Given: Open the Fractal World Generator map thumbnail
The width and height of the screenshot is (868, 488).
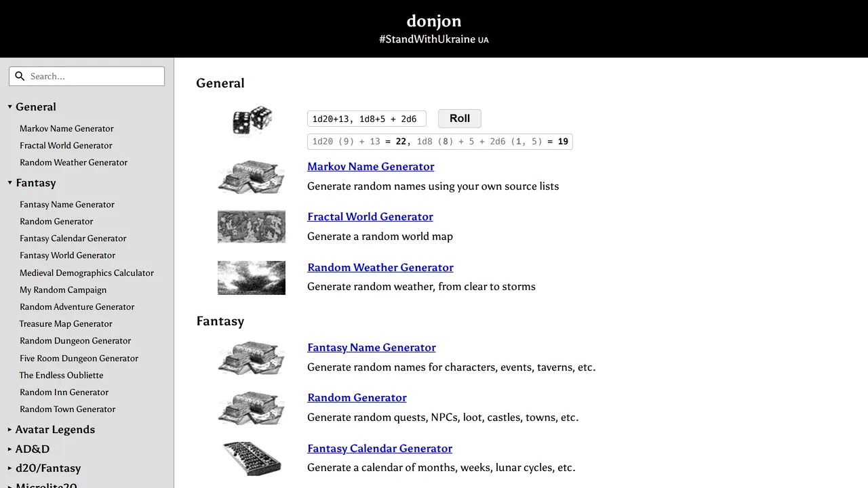Looking at the screenshot, I should (252, 226).
